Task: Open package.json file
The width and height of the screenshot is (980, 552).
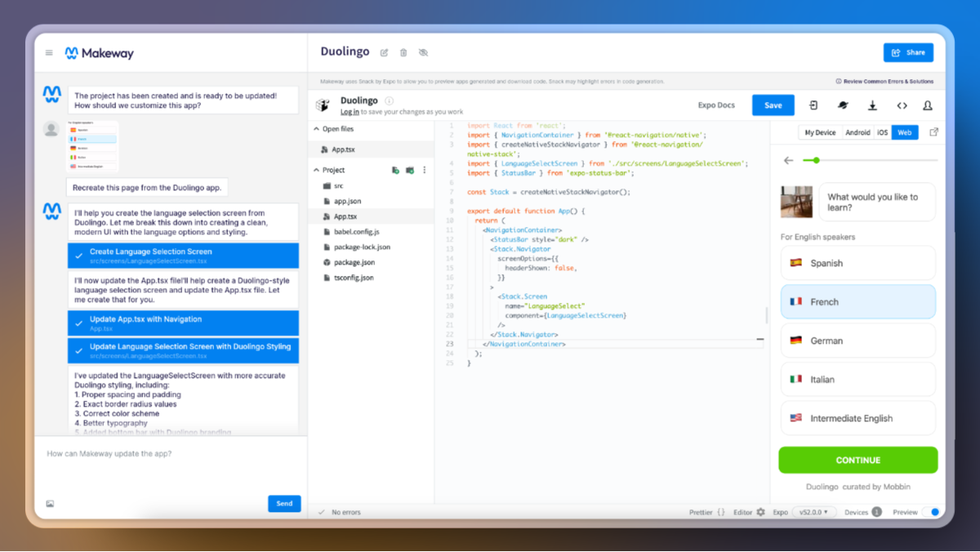Action: 372,262
